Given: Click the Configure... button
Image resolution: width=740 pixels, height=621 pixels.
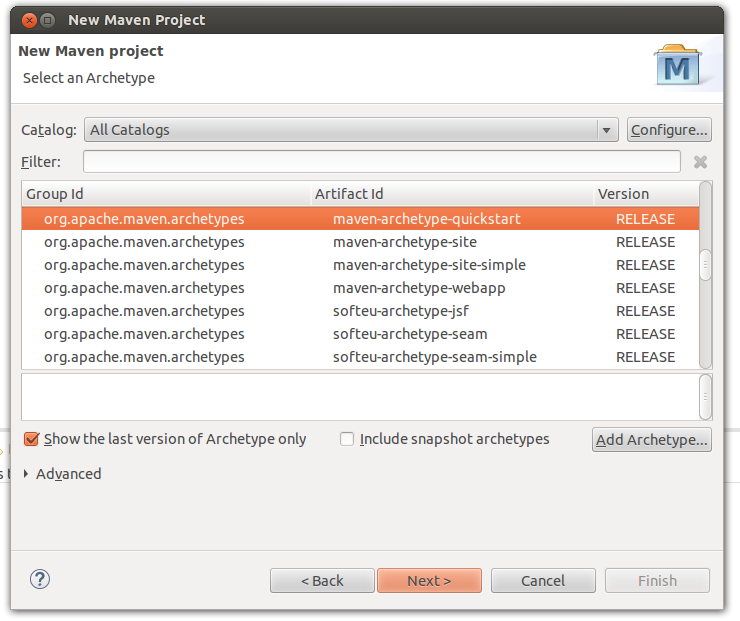Looking at the screenshot, I should point(668,130).
